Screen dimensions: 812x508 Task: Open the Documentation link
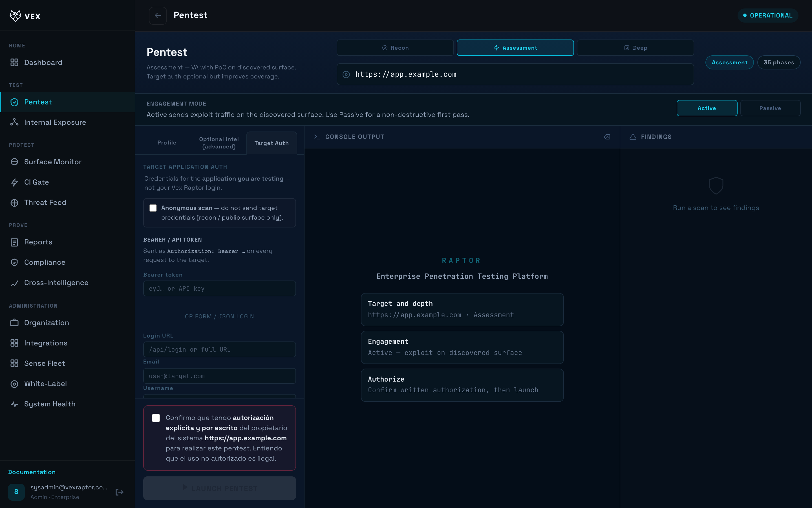(32, 472)
